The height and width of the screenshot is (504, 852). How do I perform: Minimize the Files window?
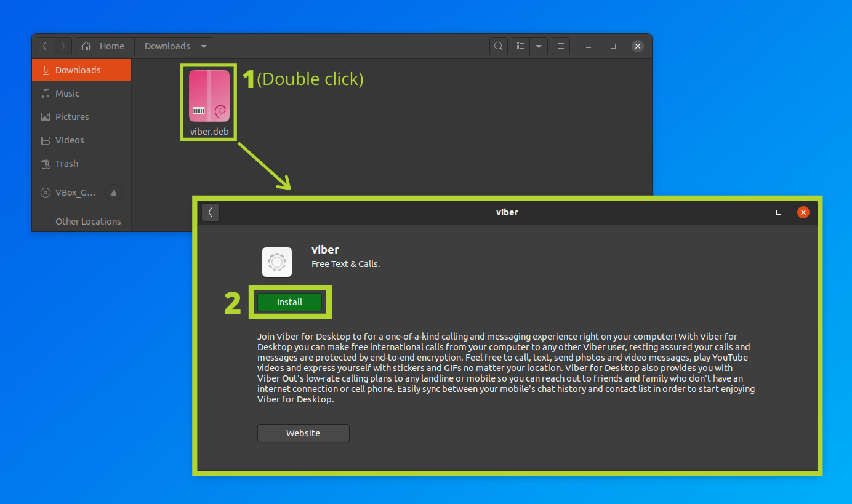click(x=589, y=46)
